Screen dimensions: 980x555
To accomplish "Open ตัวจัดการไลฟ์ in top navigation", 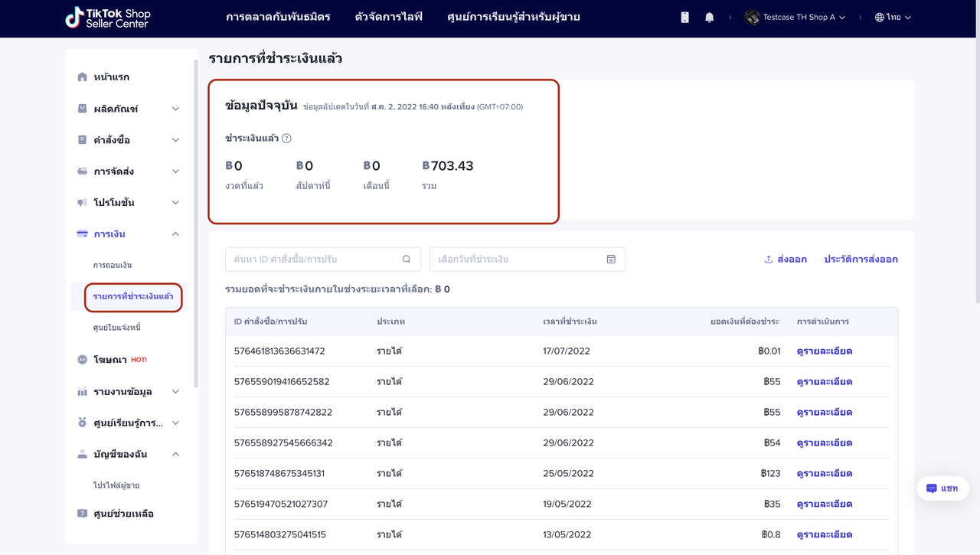I will [388, 17].
